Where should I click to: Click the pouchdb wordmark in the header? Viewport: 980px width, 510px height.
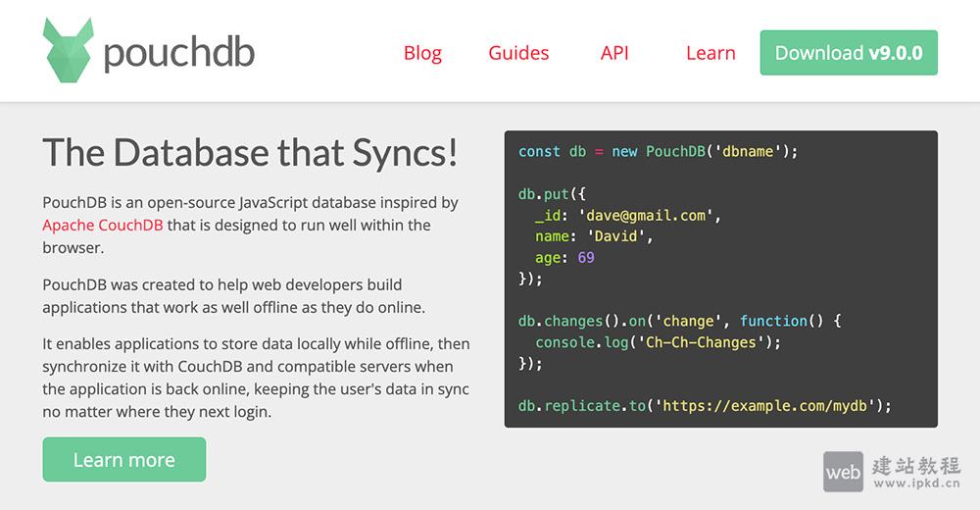(x=179, y=54)
